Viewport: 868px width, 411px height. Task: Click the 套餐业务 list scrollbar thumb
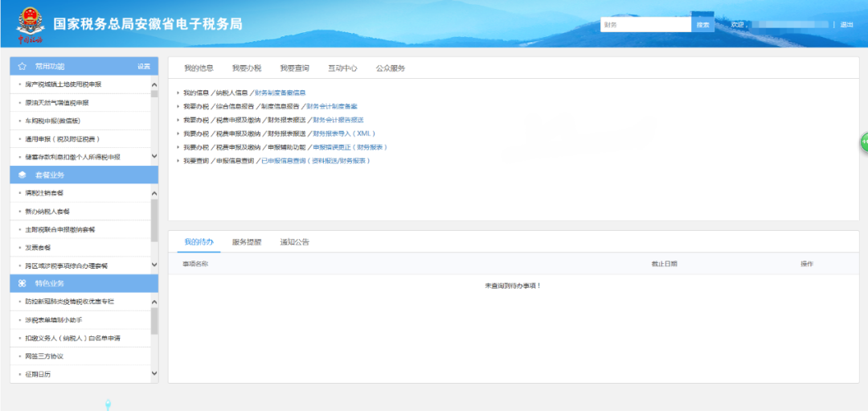tap(154, 220)
